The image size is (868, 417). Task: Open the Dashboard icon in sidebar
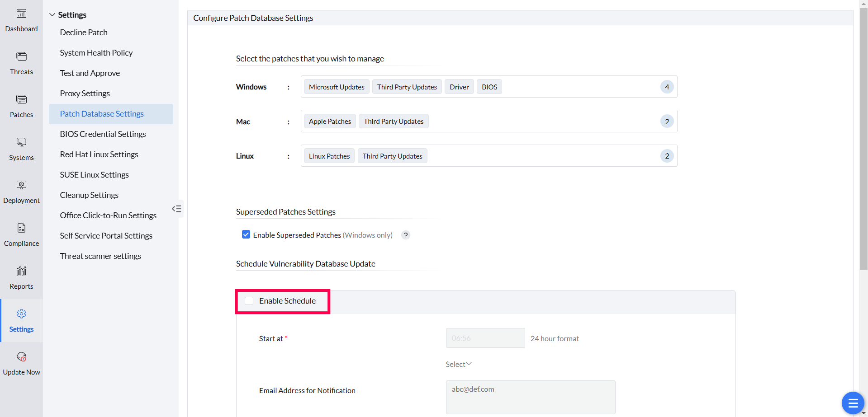click(x=21, y=14)
